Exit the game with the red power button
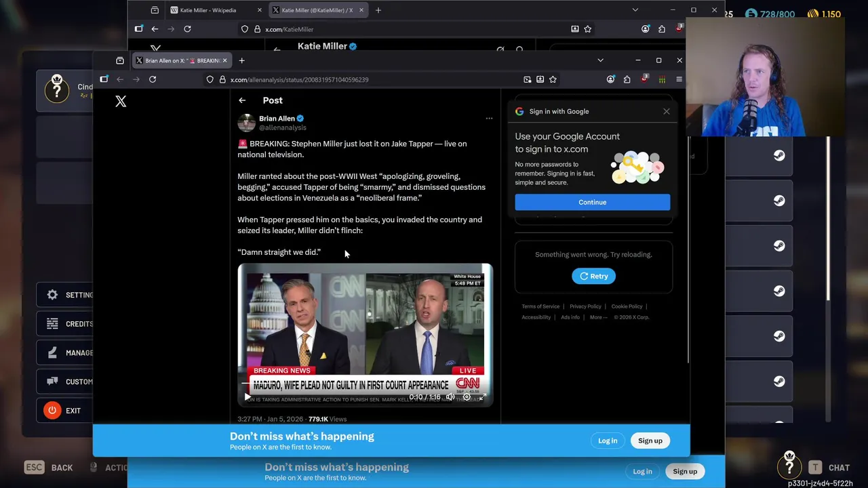The image size is (868, 488). click(x=52, y=410)
